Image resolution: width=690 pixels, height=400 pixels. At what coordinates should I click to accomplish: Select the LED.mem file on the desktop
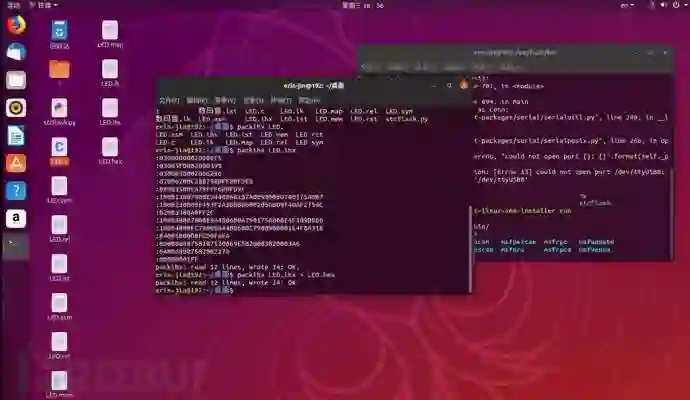point(59,385)
